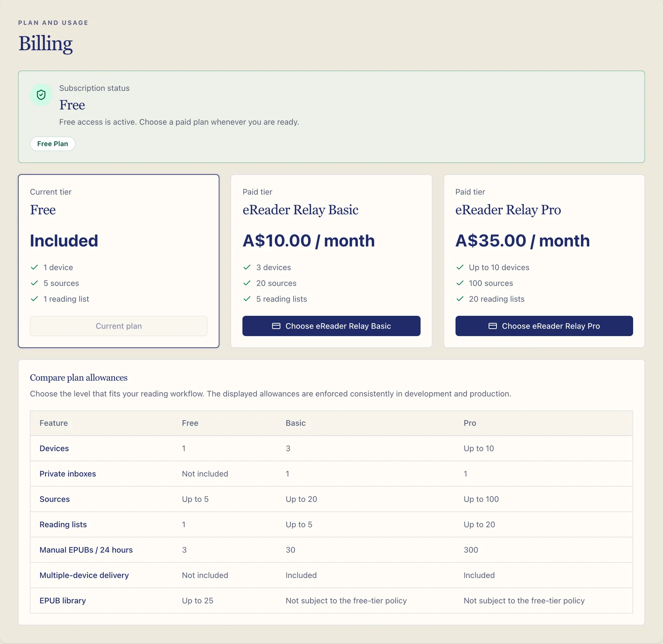
Task: Click the Basic column header
Action: 296,423
